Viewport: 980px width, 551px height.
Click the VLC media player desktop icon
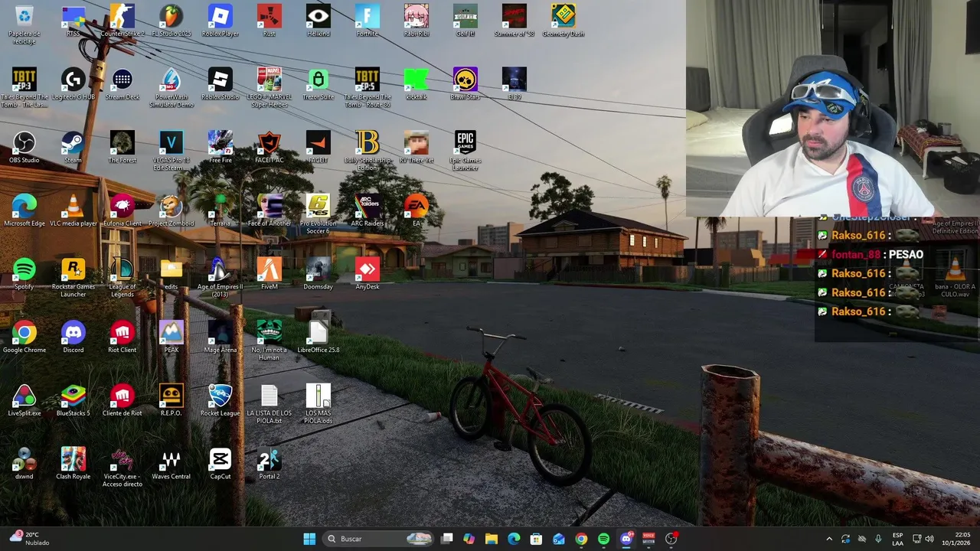pyautogui.click(x=73, y=210)
